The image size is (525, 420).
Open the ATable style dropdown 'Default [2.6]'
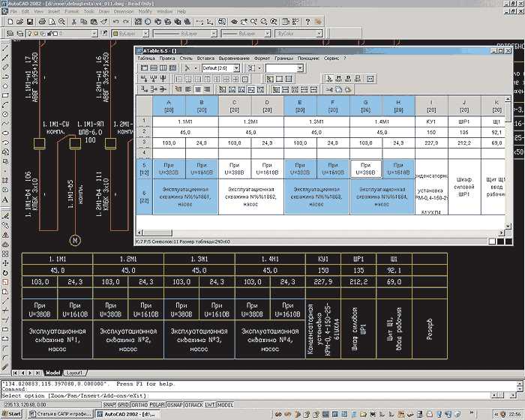coord(235,67)
